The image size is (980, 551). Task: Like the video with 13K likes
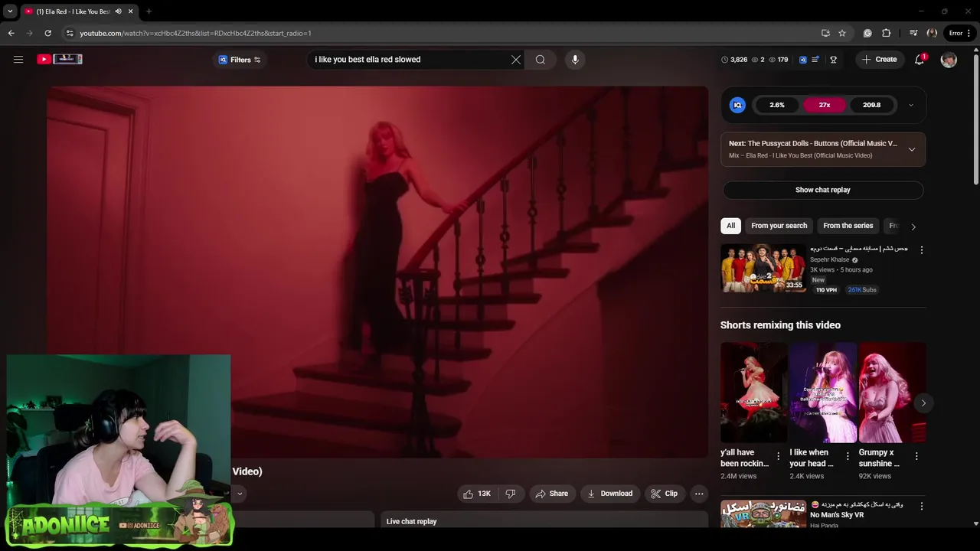point(476,494)
